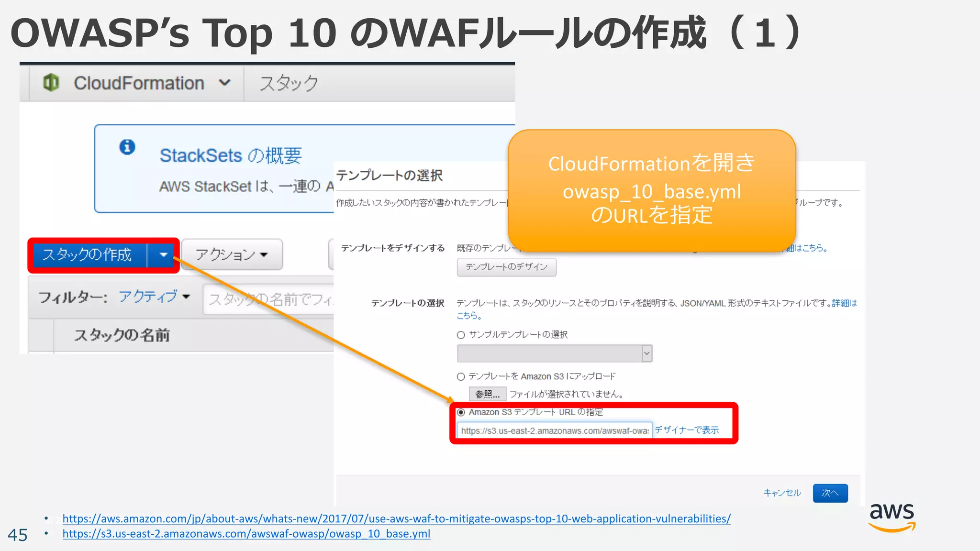Click the AWS logo

[x=892, y=518]
